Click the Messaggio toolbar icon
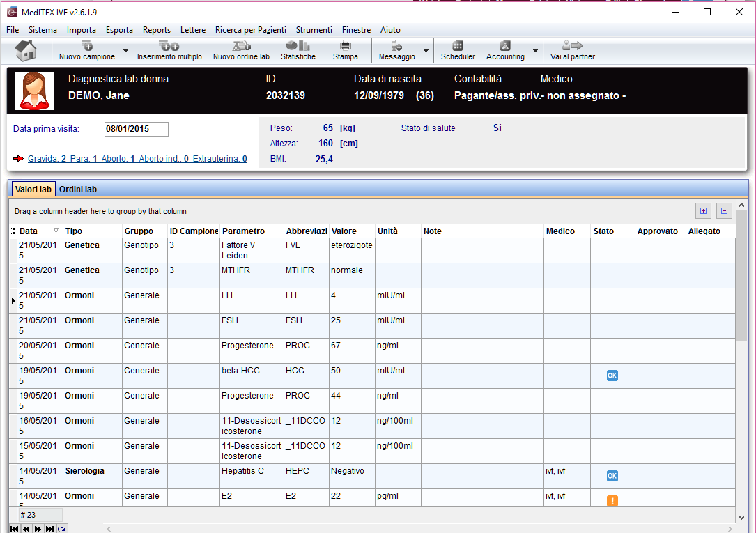 pyautogui.click(x=396, y=51)
